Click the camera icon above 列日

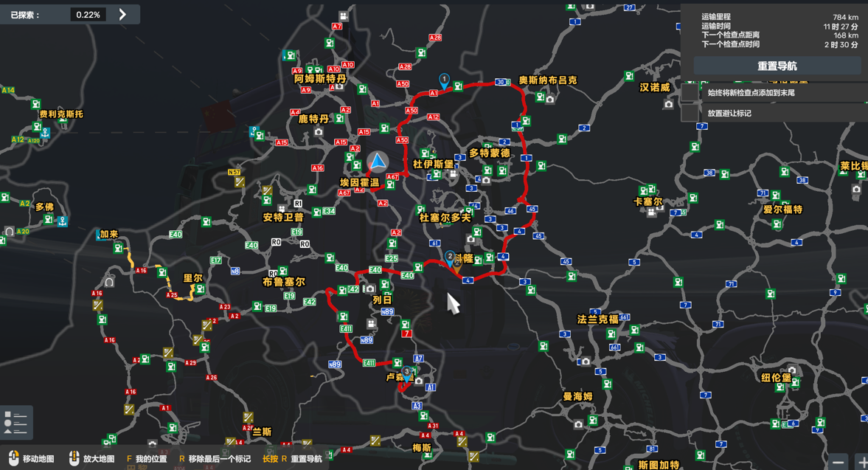370,288
